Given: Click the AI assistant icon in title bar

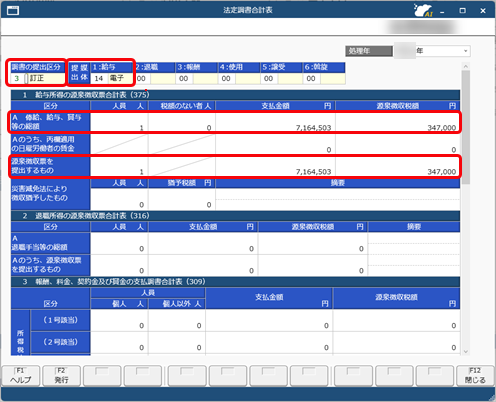Looking at the screenshot, I should (423, 10).
